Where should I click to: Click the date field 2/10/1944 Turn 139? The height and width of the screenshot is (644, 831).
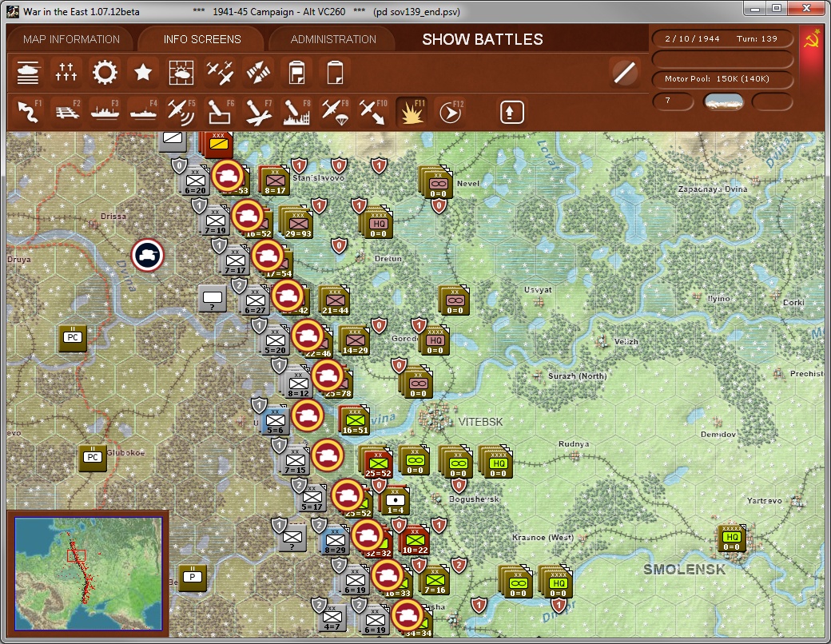coord(722,38)
